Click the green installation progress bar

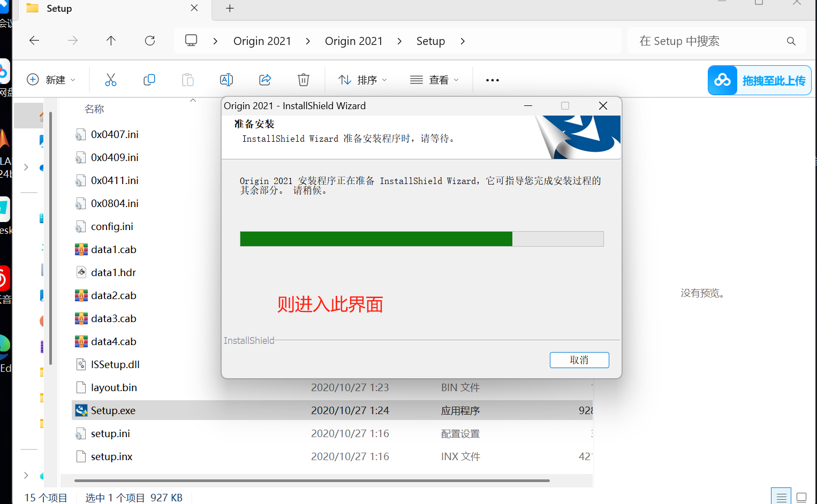pyautogui.click(x=375, y=239)
